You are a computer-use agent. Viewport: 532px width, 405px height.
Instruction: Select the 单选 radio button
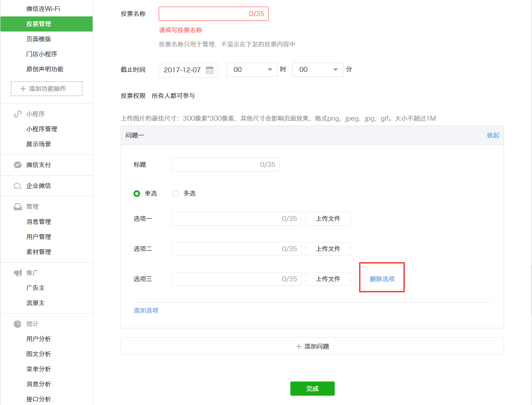137,193
